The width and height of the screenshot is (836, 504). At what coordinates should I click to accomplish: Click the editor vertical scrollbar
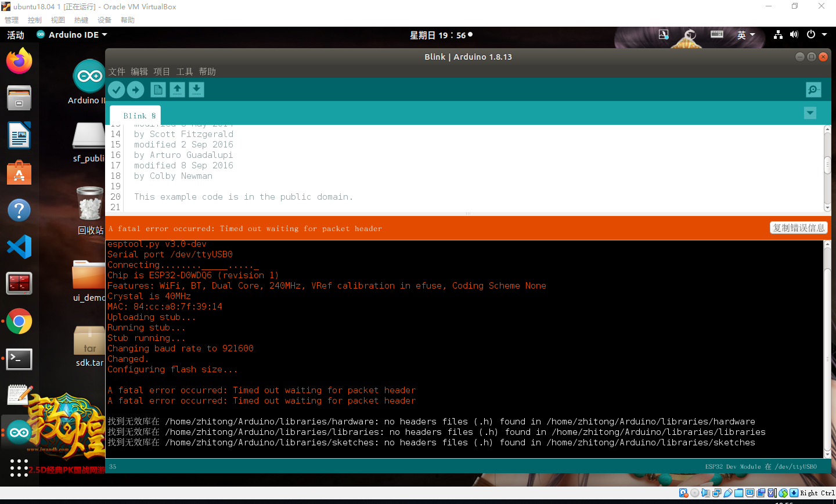pyautogui.click(x=827, y=168)
